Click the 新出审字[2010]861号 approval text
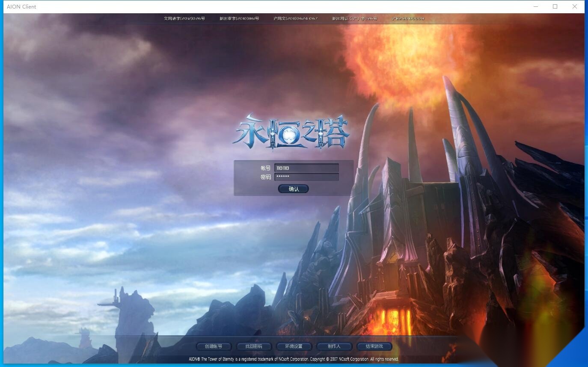The width and height of the screenshot is (588, 367). [239, 18]
